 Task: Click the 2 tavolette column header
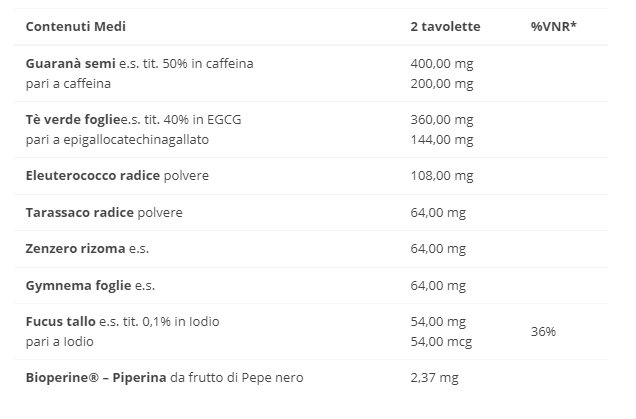point(445,26)
